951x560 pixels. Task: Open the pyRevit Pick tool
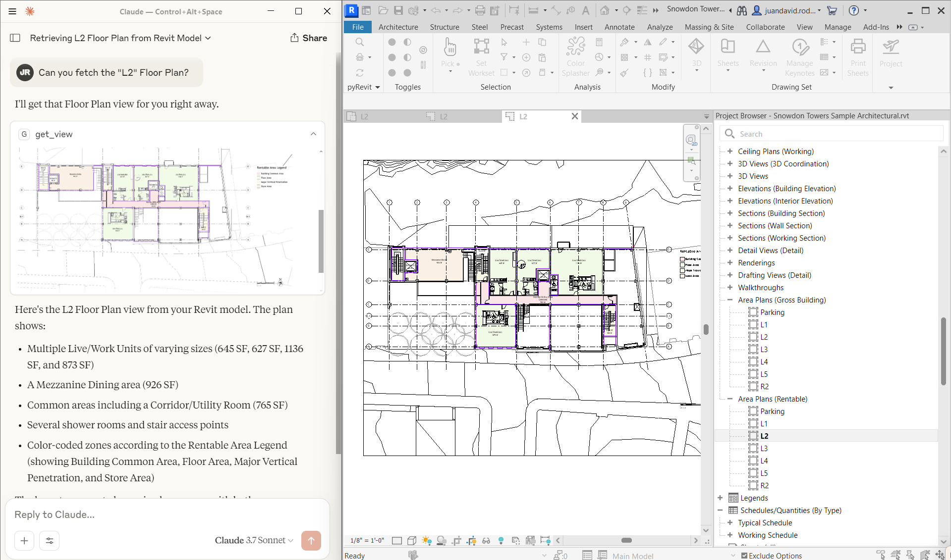coord(450,55)
